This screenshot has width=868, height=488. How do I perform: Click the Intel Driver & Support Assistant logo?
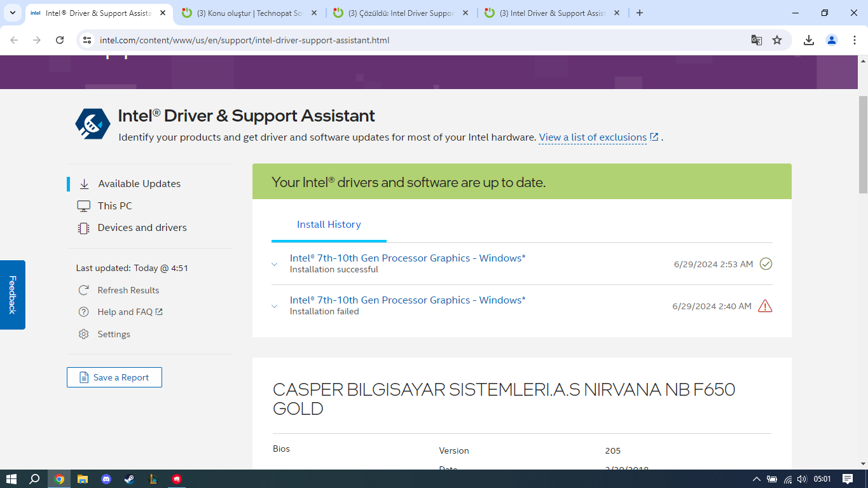click(x=93, y=123)
